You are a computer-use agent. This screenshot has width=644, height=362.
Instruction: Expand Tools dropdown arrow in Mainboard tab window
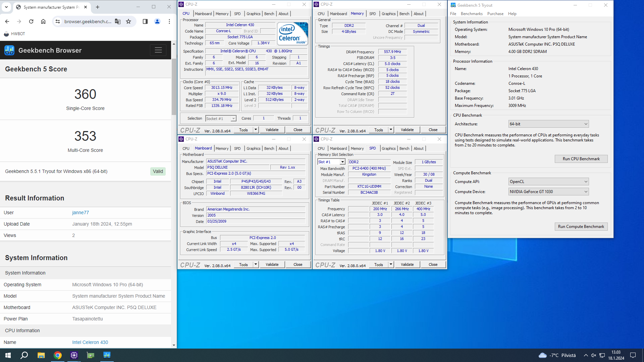pyautogui.click(x=256, y=264)
